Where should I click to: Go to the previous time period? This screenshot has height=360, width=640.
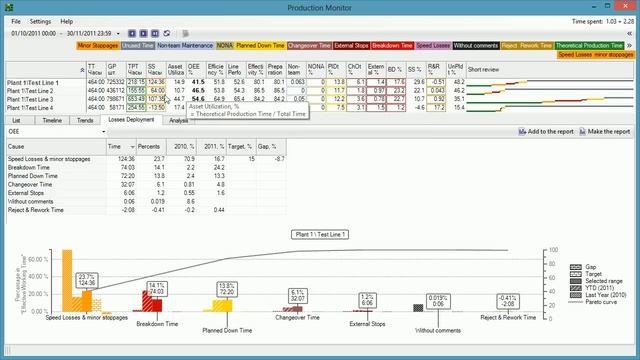point(132,33)
